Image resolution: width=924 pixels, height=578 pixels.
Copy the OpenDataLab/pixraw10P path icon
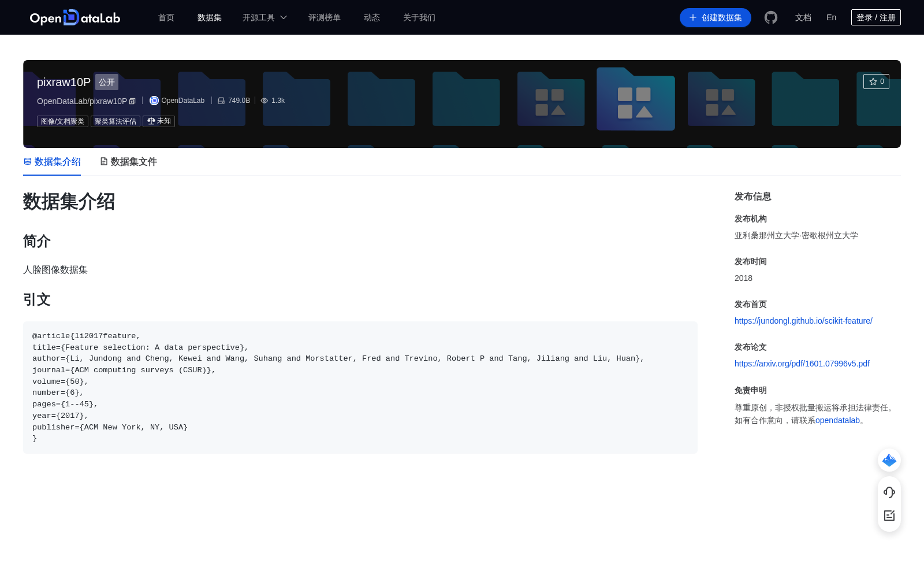[x=132, y=101]
